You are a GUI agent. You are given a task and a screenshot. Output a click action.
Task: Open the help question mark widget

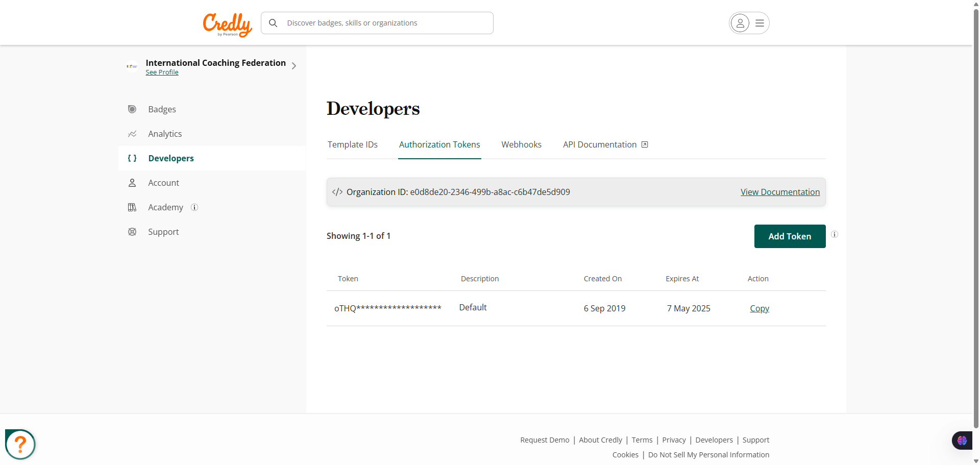(x=20, y=444)
